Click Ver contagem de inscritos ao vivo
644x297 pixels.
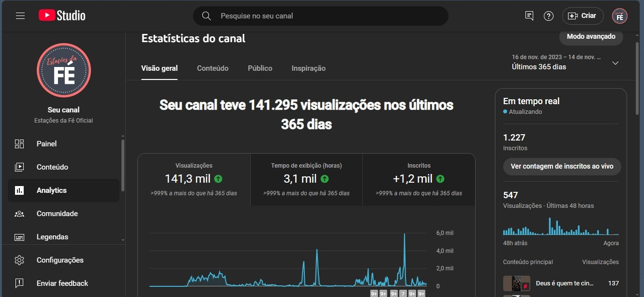click(562, 166)
